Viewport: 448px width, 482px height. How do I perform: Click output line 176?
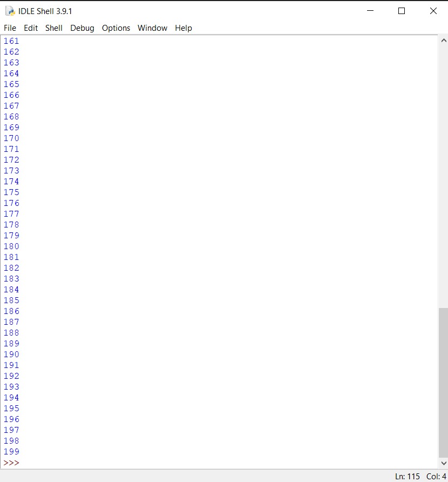[x=11, y=203]
